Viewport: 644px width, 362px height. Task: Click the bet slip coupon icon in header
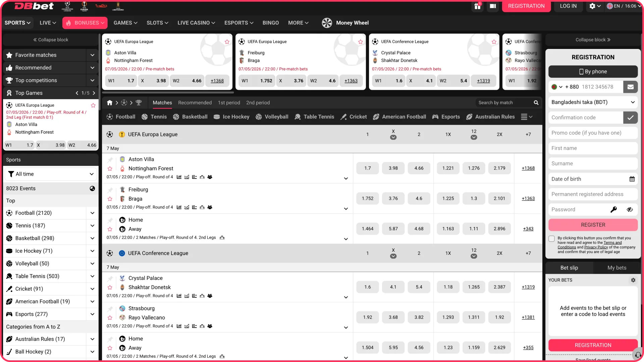493,6
